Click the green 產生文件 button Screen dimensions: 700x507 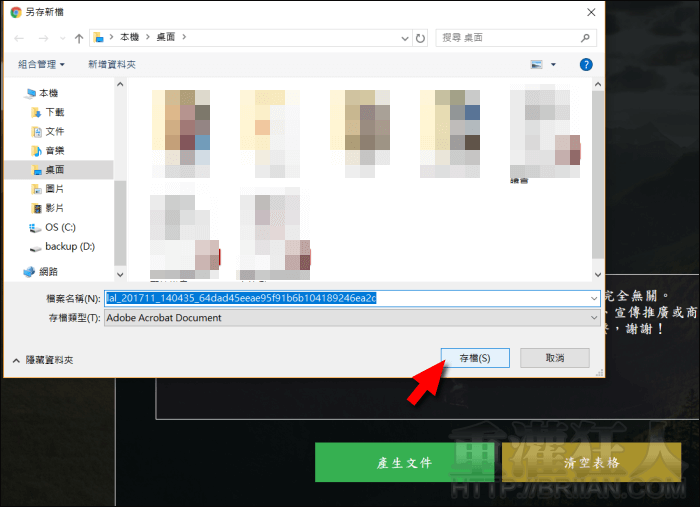coord(404,463)
